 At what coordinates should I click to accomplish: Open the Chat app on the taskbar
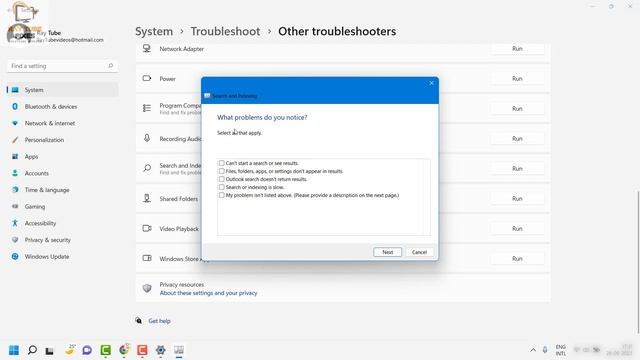click(x=87, y=350)
